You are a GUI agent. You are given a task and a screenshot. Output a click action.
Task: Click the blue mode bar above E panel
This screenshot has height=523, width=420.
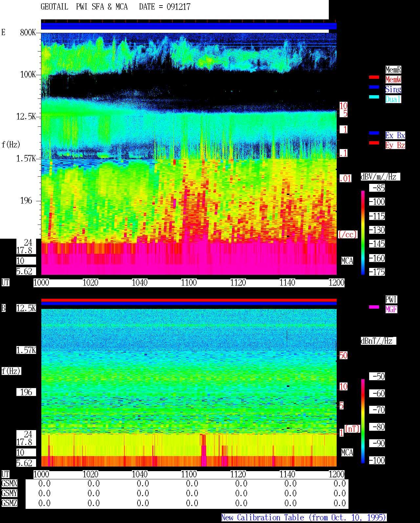pyautogui.click(x=189, y=26)
